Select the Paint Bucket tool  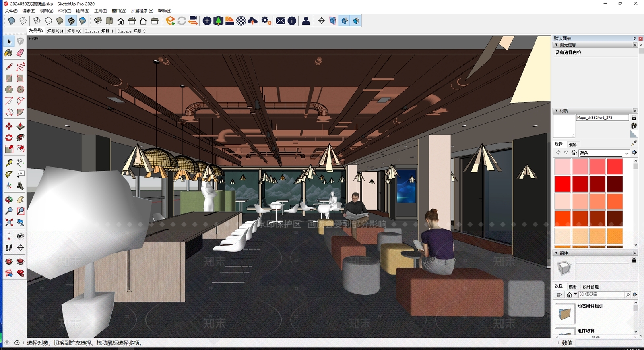(x=9, y=53)
